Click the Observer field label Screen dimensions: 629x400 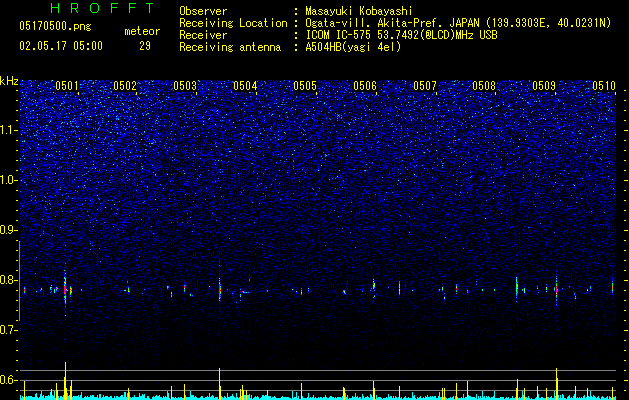(203, 11)
